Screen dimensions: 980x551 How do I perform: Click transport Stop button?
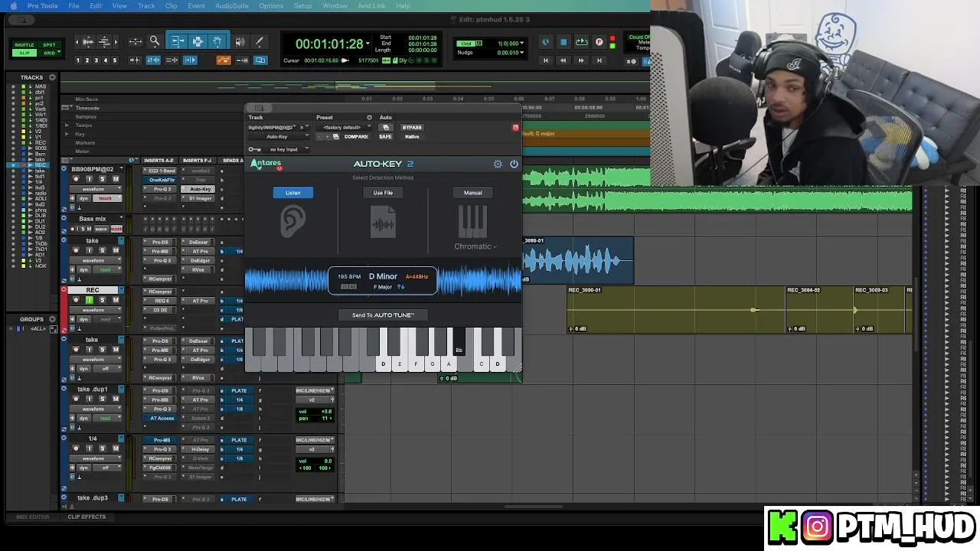[563, 42]
